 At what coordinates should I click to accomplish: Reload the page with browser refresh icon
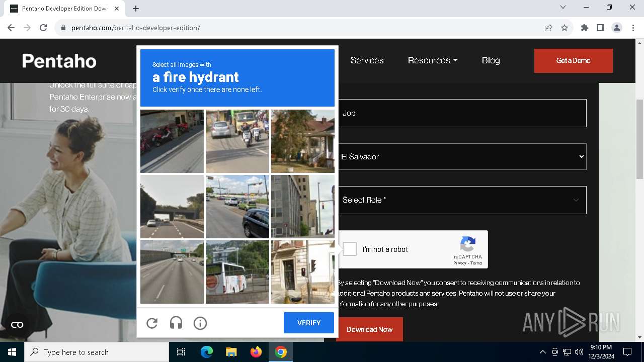point(43,28)
